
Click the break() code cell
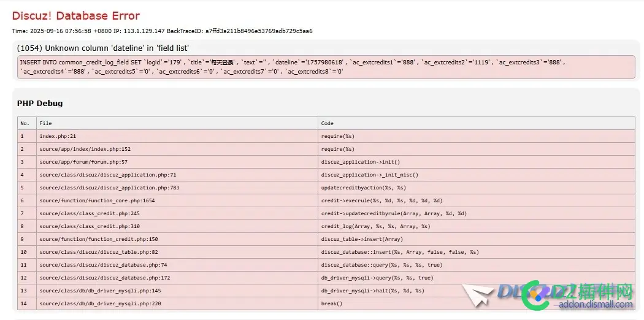click(477, 303)
